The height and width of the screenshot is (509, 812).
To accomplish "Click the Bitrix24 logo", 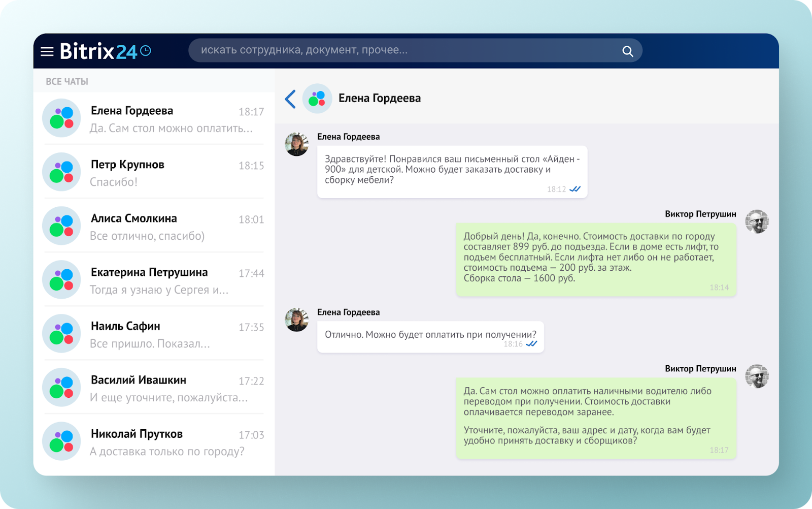I will 98,51.
